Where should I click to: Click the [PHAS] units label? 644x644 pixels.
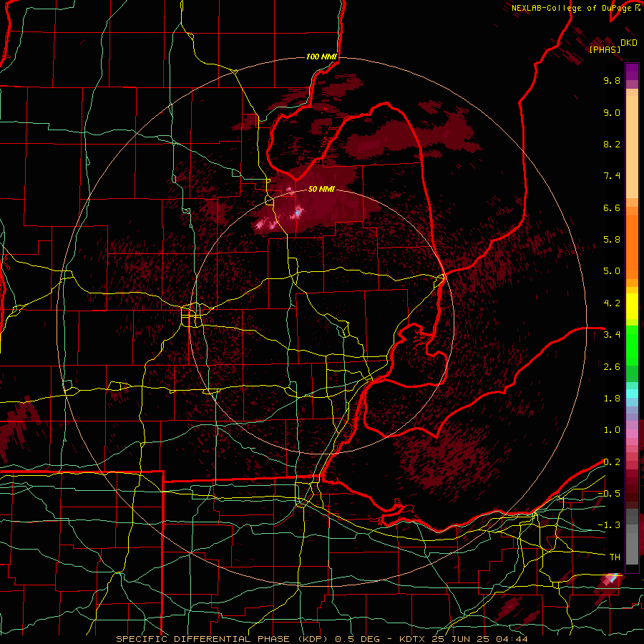point(605,49)
